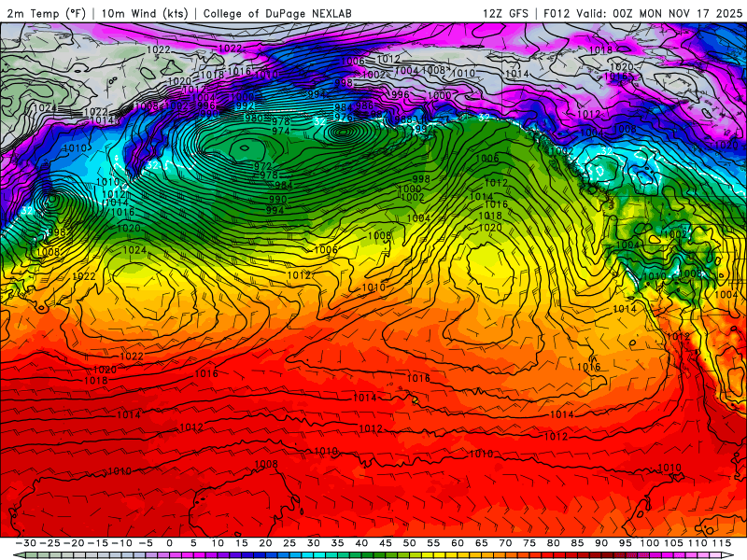Click '45' on the temperature scale
This screenshot has height=560, width=747.
pyautogui.click(x=385, y=543)
